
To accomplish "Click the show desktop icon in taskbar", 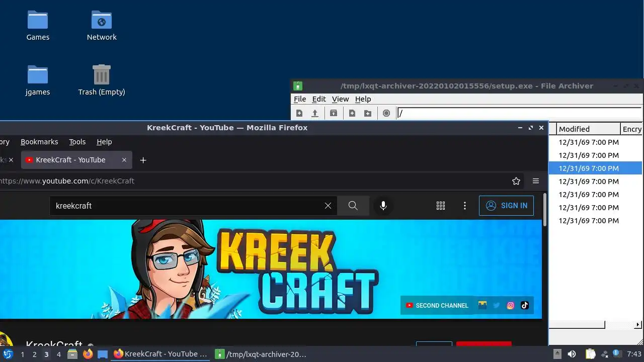I will tap(103, 354).
